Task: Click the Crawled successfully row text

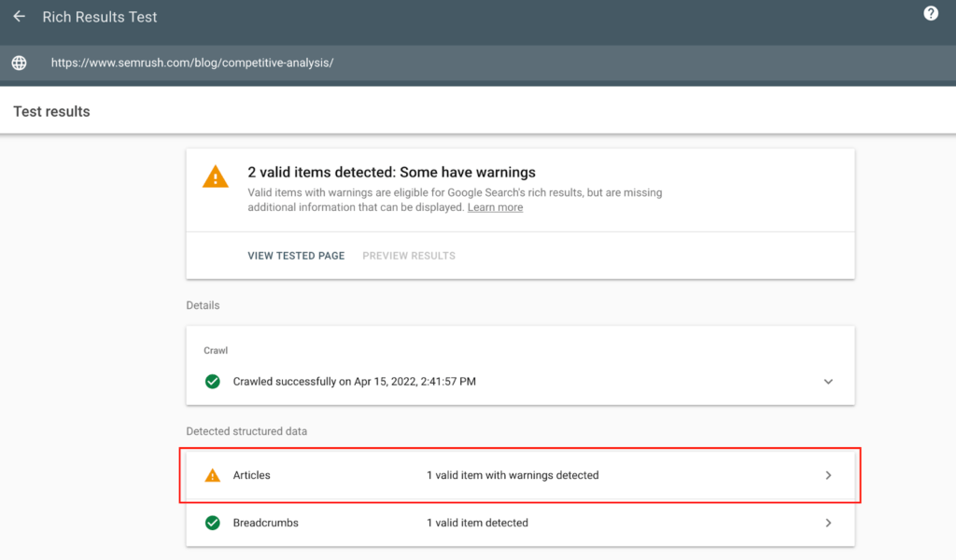Action: (x=354, y=382)
